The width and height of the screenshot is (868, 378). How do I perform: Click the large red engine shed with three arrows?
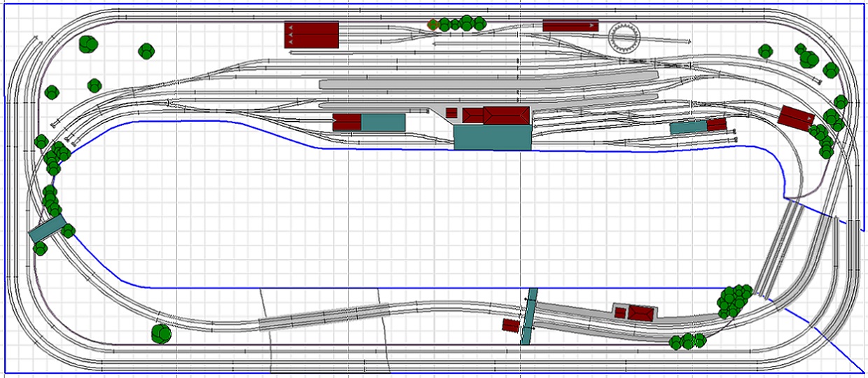[311, 35]
